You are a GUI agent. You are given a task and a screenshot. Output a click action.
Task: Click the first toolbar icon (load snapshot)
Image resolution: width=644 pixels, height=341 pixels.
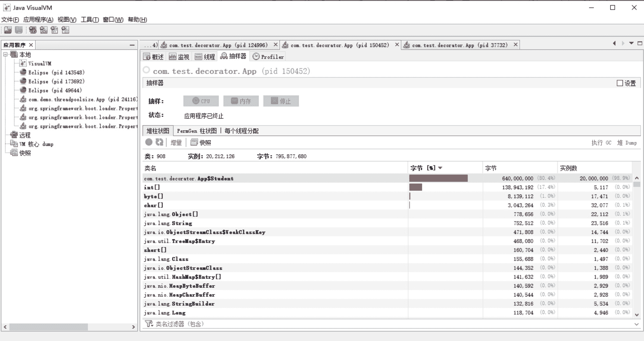click(x=8, y=30)
